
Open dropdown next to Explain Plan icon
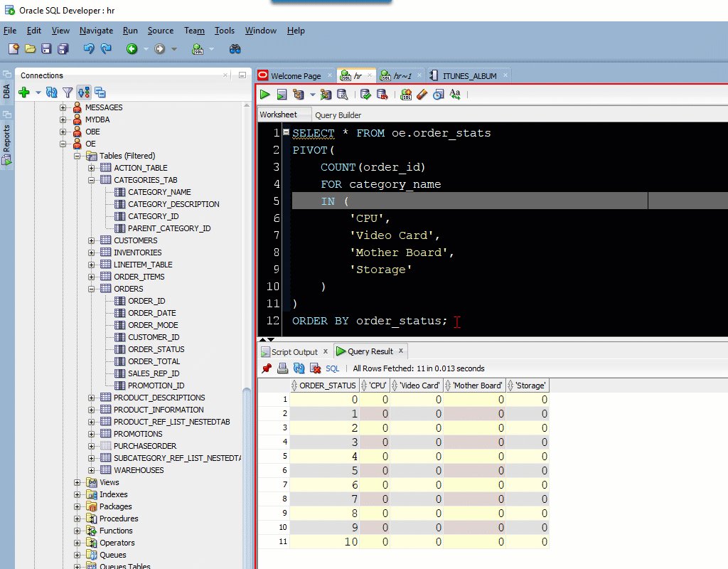pos(313,95)
